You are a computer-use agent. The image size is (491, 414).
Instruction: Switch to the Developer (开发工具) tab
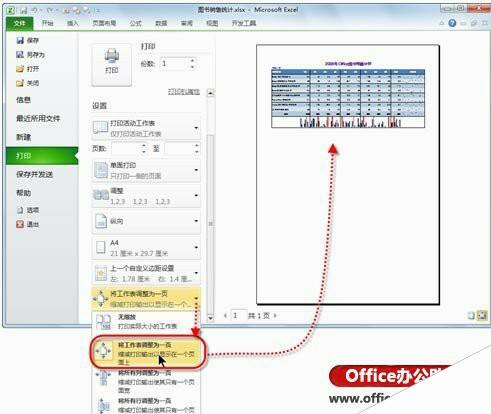click(x=244, y=23)
